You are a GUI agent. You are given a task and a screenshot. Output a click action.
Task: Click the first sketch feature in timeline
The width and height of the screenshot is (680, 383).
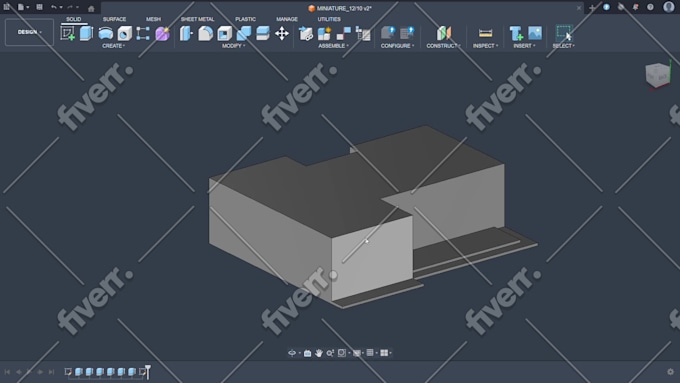tap(68, 372)
